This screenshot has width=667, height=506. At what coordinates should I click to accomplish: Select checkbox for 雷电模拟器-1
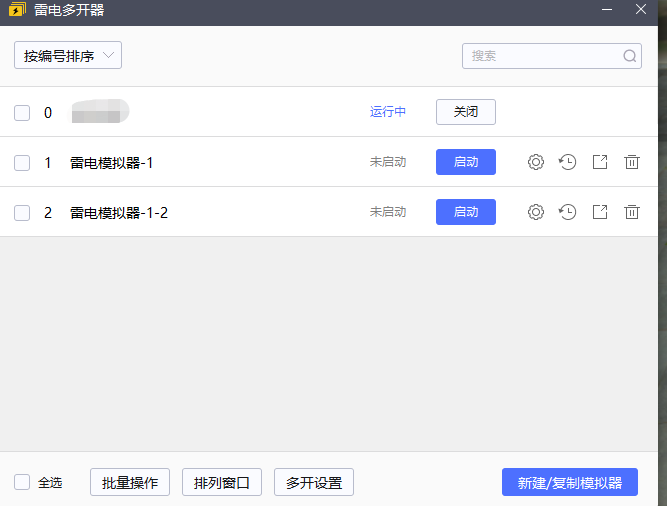(22, 163)
